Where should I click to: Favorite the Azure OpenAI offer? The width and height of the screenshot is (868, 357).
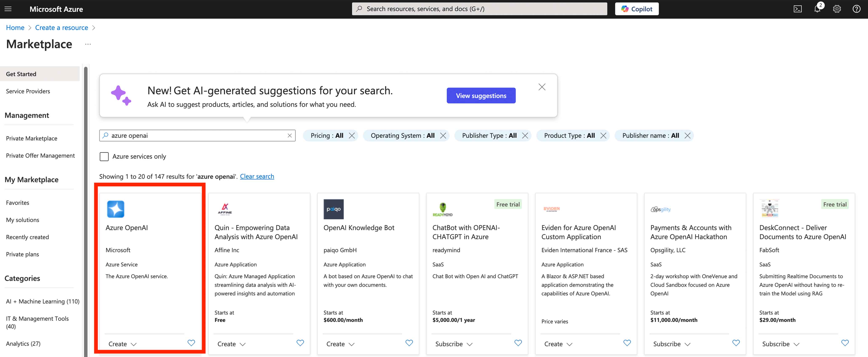191,343
